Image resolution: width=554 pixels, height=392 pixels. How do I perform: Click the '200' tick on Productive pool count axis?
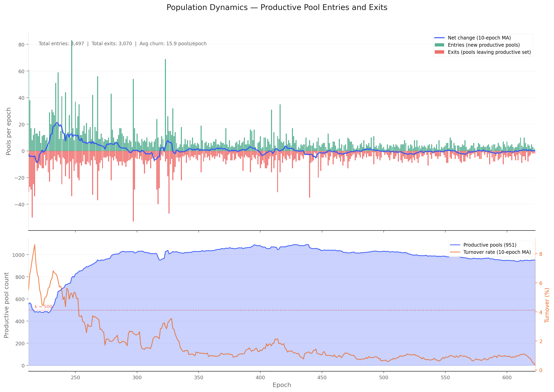pyautogui.click(x=20, y=344)
